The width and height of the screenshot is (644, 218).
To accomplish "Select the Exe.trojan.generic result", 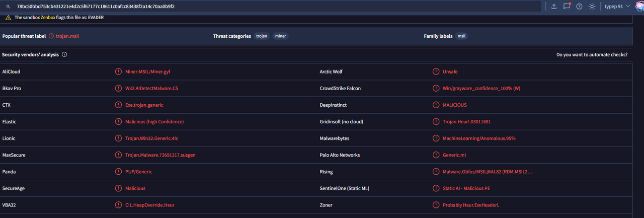I will pyautogui.click(x=144, y=105).
